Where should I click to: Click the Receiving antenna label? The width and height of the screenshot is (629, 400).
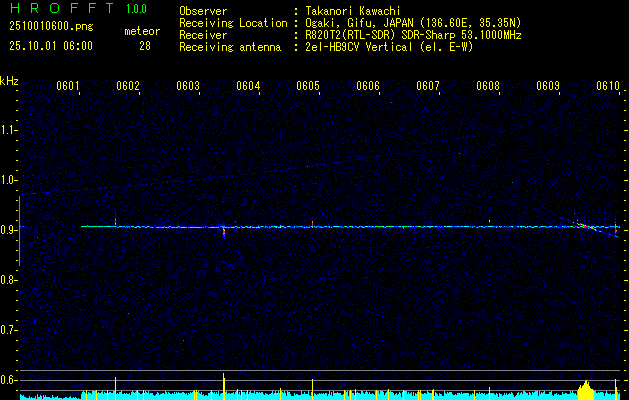click(x=230, y=47)
